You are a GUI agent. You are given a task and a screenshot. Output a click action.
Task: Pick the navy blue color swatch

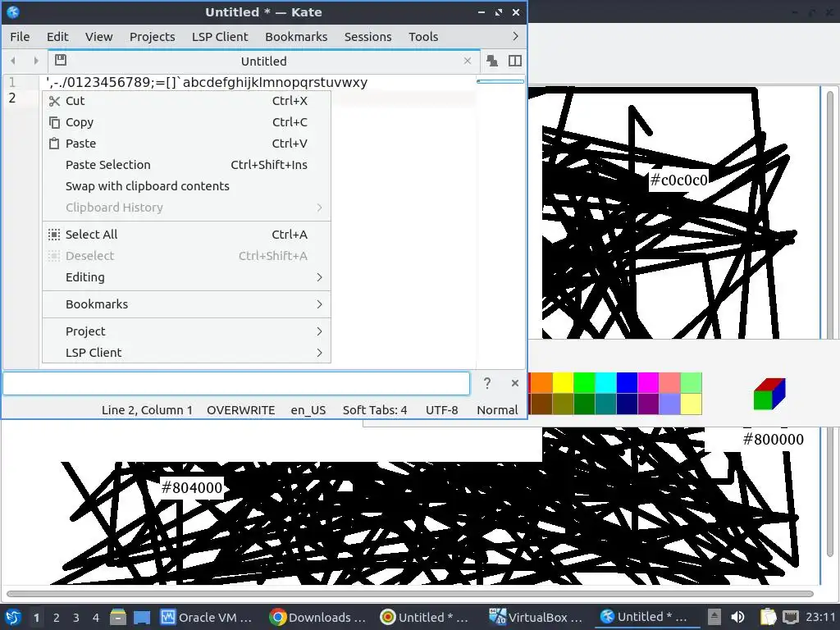[627, 404]
